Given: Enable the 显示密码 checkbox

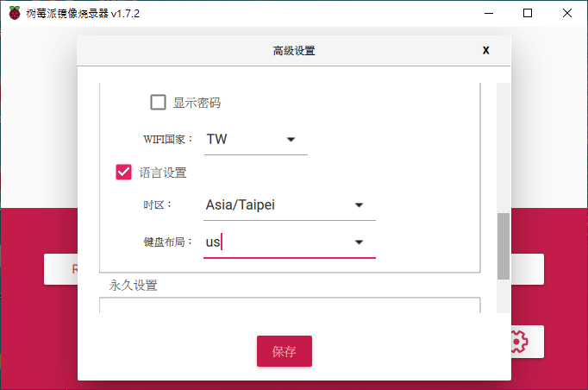Looking at the screenshot, I should (x=158, y=102).
